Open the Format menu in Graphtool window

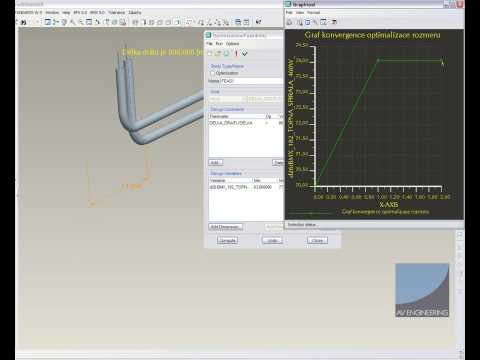coord(313,12)
